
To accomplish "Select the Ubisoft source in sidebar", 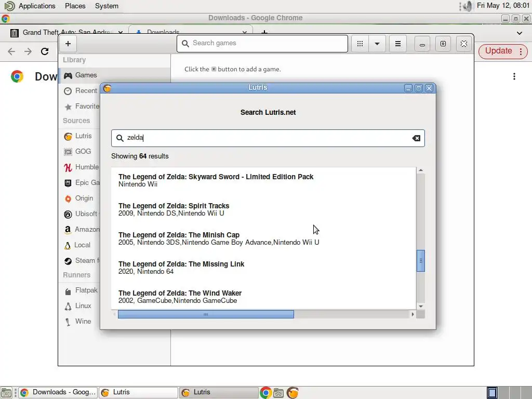I will coord(81,214).
